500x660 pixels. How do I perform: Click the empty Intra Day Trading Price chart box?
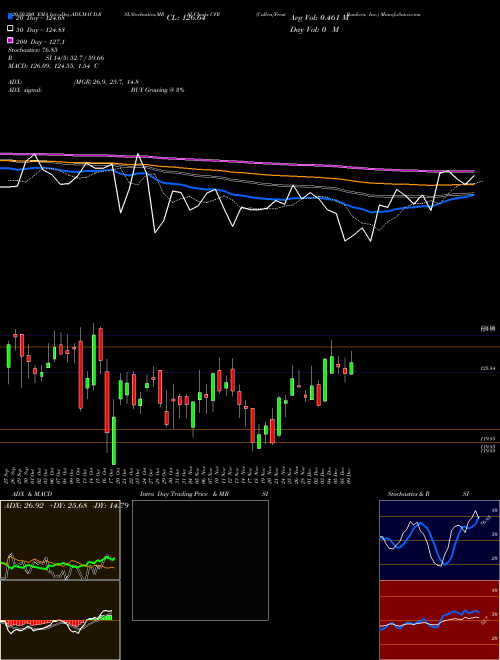tap(200, 560)
